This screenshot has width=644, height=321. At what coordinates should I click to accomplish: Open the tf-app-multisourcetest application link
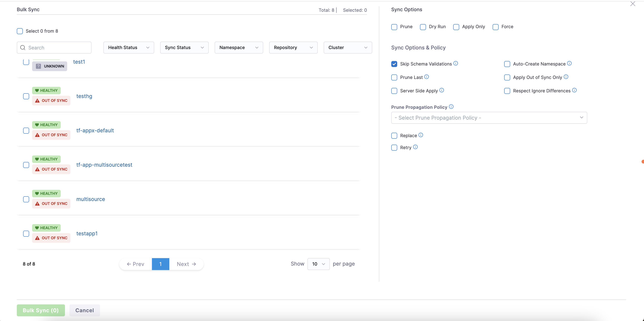tap(104, 165)
